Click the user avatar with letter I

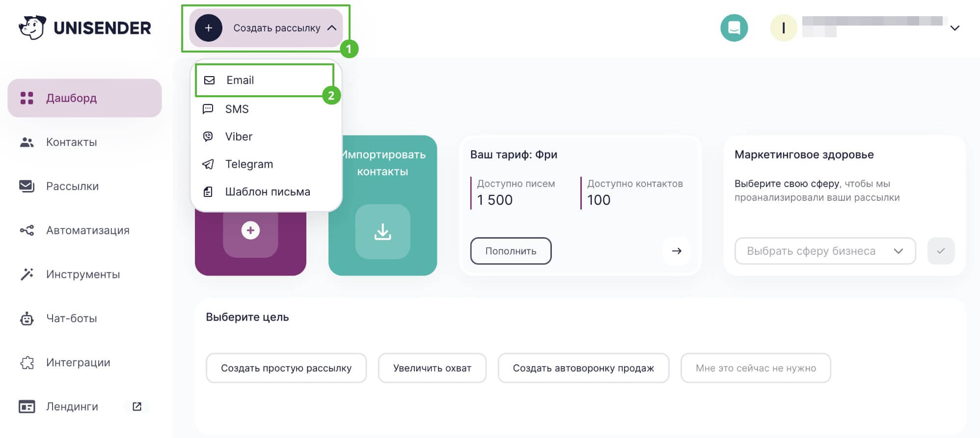(x=784, y=28)
